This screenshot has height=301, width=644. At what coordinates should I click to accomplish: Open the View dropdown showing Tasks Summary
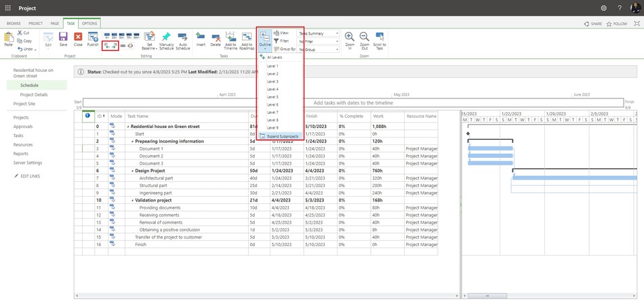tap(318, 33)
